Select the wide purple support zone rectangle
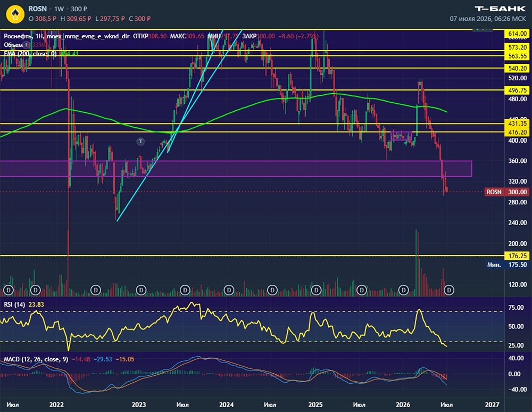This screenshot has width=532, height=412. (x=236, y=169)
